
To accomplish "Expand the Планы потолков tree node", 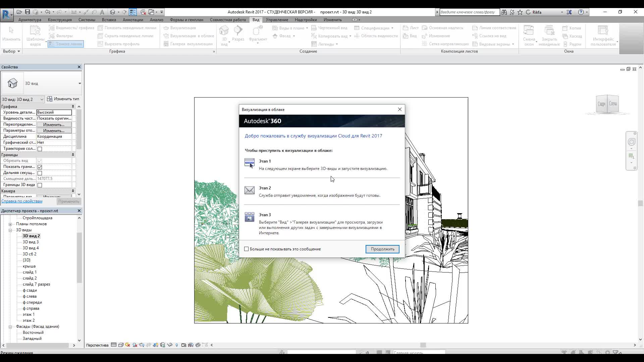I will (x=10, y=224).
